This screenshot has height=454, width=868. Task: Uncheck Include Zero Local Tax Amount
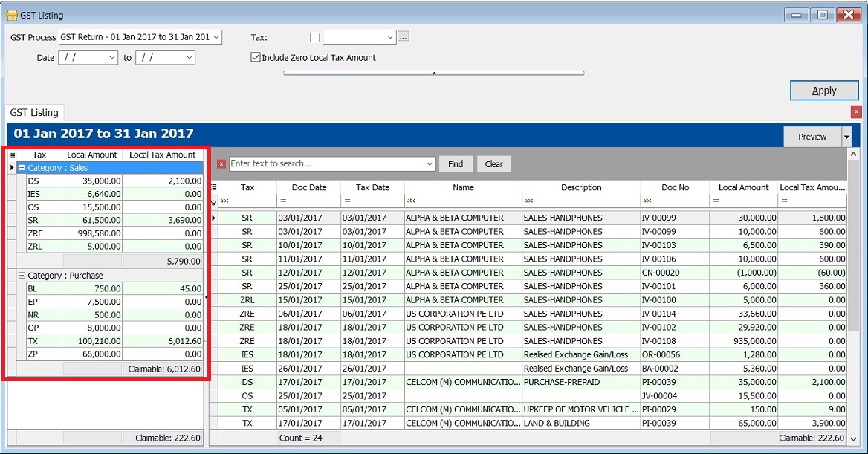coord(256,57)
